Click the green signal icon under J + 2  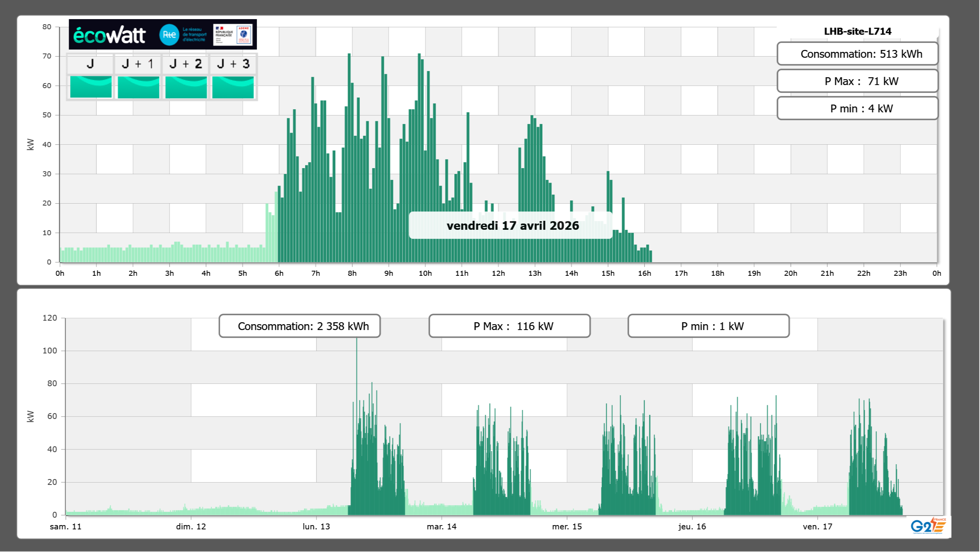(x=186, y=87)
